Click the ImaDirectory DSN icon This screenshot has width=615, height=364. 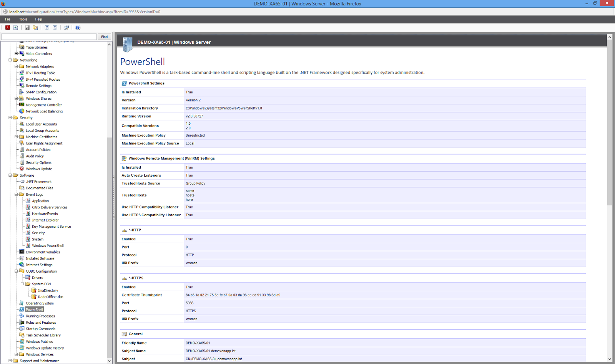34,290
